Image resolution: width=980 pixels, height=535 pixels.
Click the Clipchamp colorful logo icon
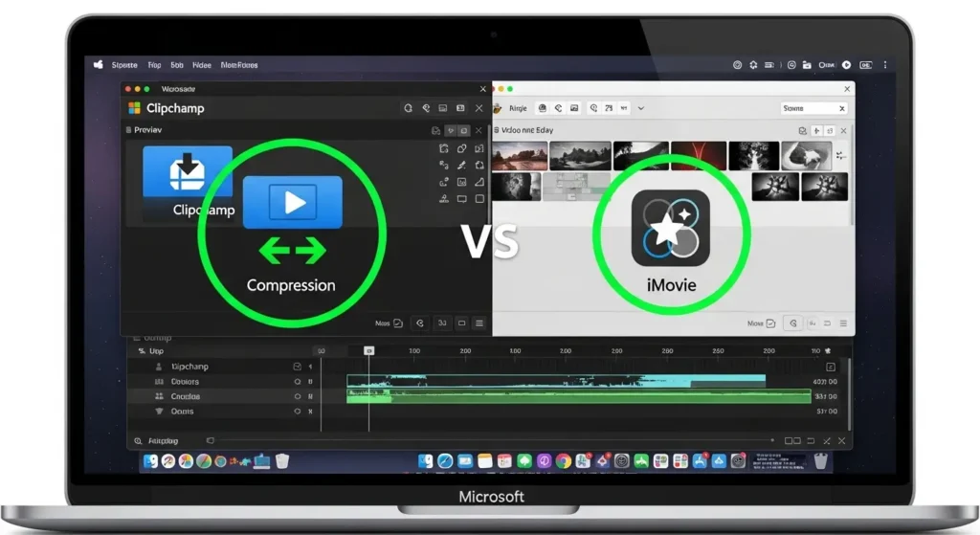coord(134,108)
